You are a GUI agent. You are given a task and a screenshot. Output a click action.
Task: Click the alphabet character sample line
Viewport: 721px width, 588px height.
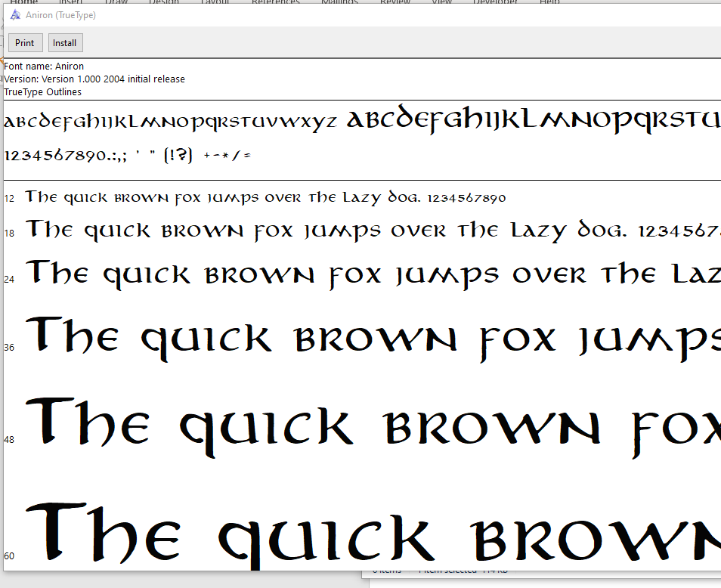[x=362, y=120]
